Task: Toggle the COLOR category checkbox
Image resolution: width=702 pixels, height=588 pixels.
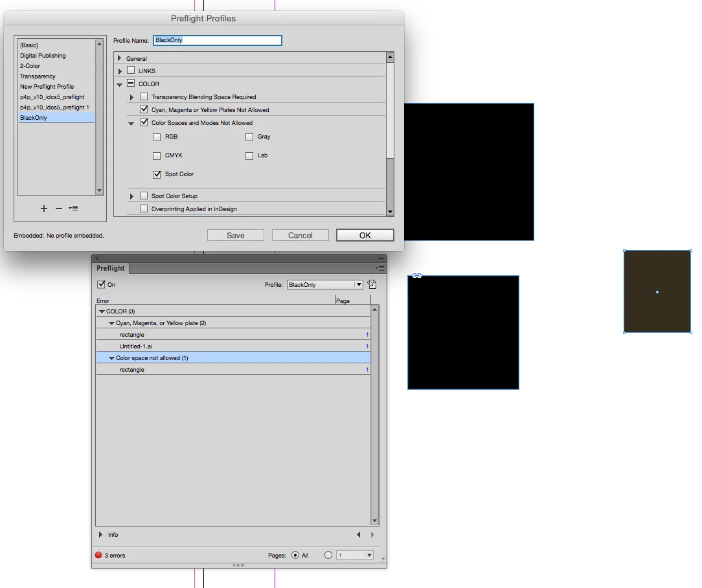Action: 131,84
